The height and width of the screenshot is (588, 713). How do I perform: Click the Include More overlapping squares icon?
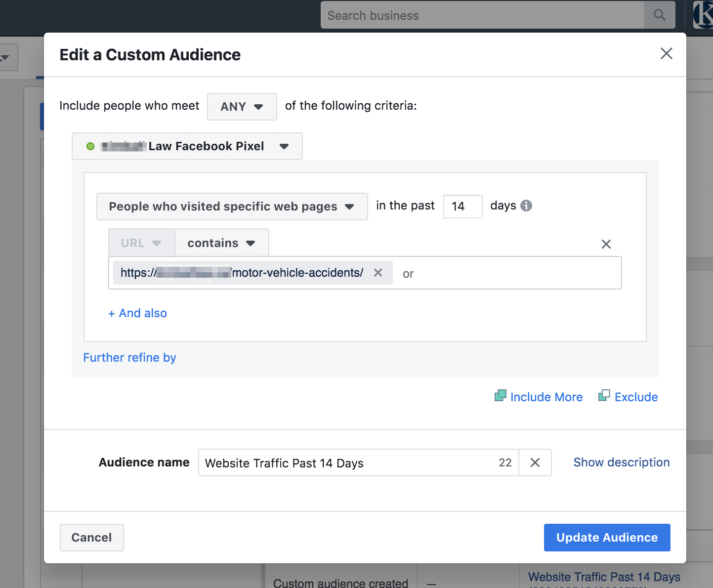tap(501, 396)
